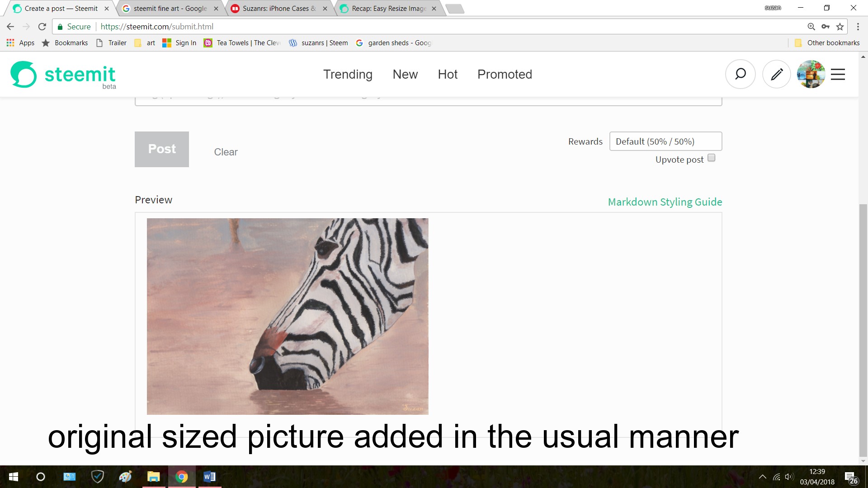Open the user avatar menu
Viewport: 868px width, 488px height.
point(811,74)
